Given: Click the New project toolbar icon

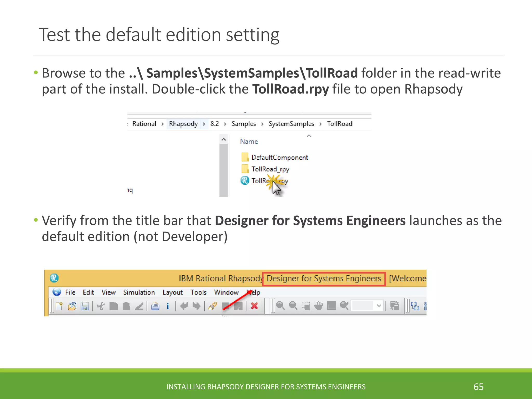Looking at the screenshot, I should tap(59, 306).
